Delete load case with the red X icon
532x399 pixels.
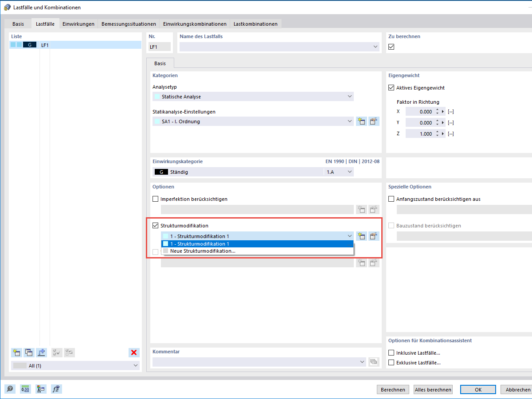134,352
